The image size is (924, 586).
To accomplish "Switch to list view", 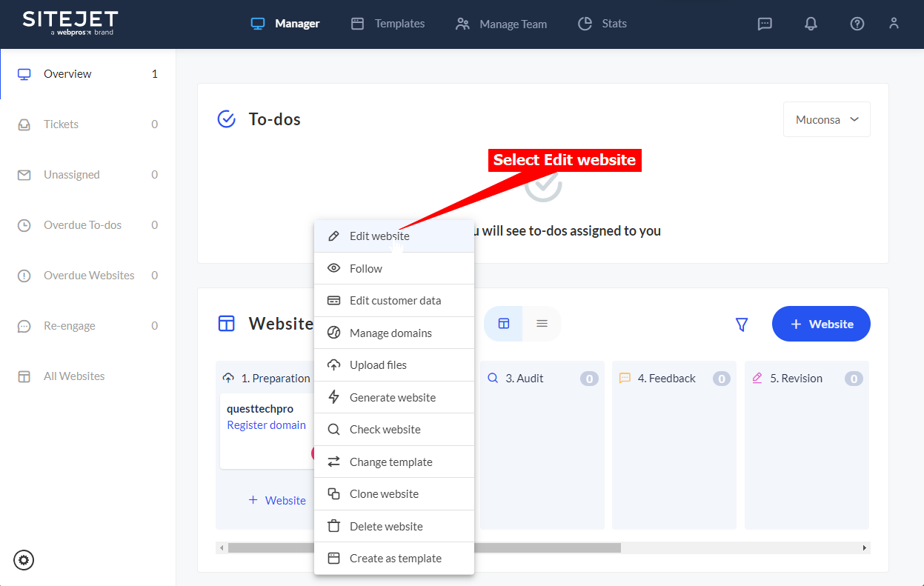I will tap(542, 324).
